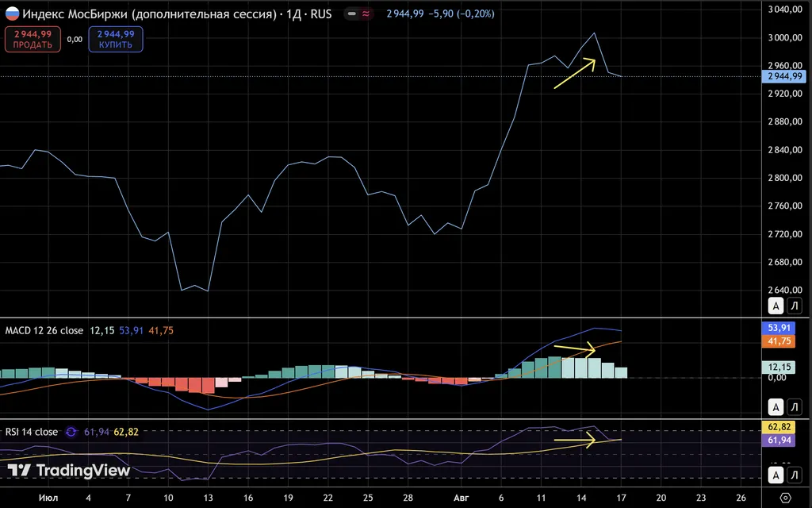This screenshot has height=508, width=812.
Task: Toggle log scale 'Л' on main price pane
Action: click(x=795, y=306)
